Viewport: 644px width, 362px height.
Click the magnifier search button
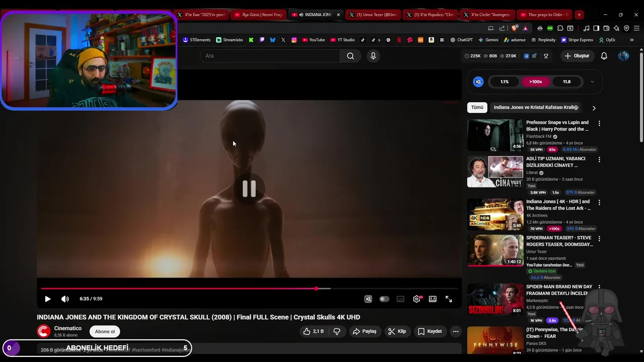tap(351, 56)
